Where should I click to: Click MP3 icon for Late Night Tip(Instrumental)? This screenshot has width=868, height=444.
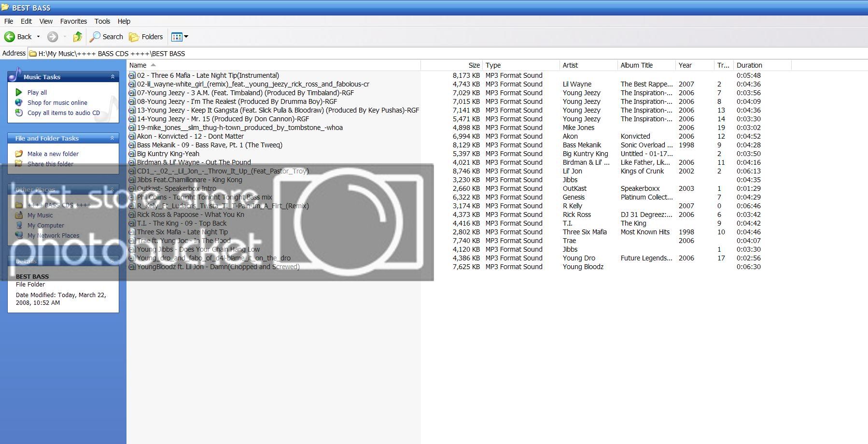132,75
